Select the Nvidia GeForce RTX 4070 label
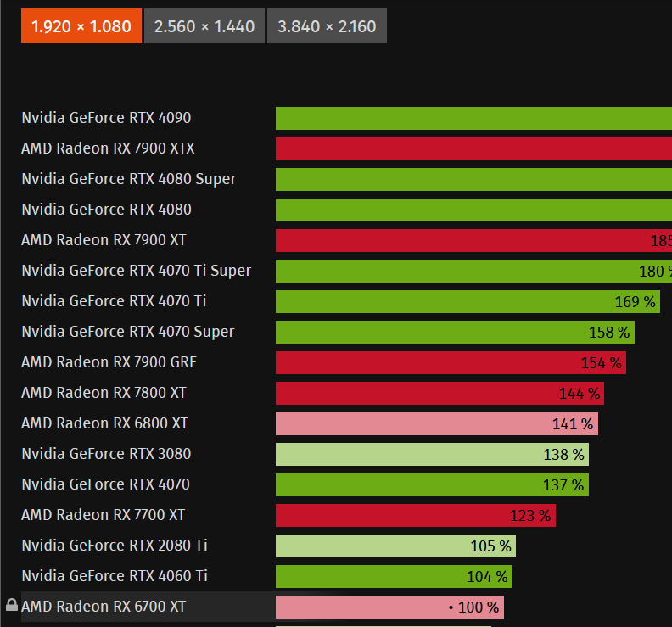 click(x=105, y=484)
